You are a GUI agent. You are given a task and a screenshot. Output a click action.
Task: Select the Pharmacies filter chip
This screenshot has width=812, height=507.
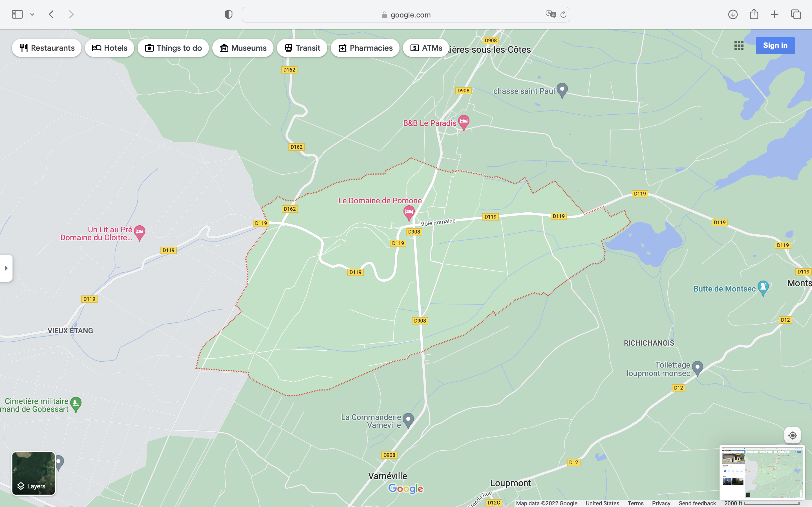tap(365, 48)
